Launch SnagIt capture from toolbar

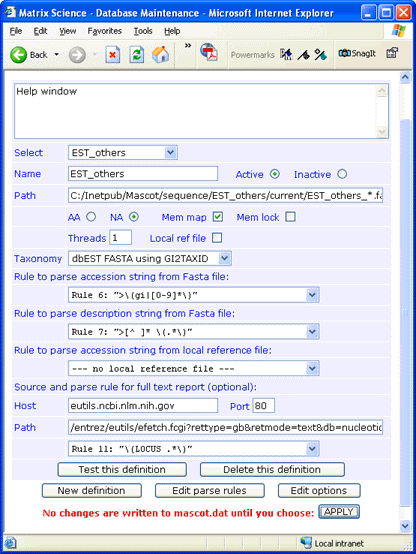357,53
